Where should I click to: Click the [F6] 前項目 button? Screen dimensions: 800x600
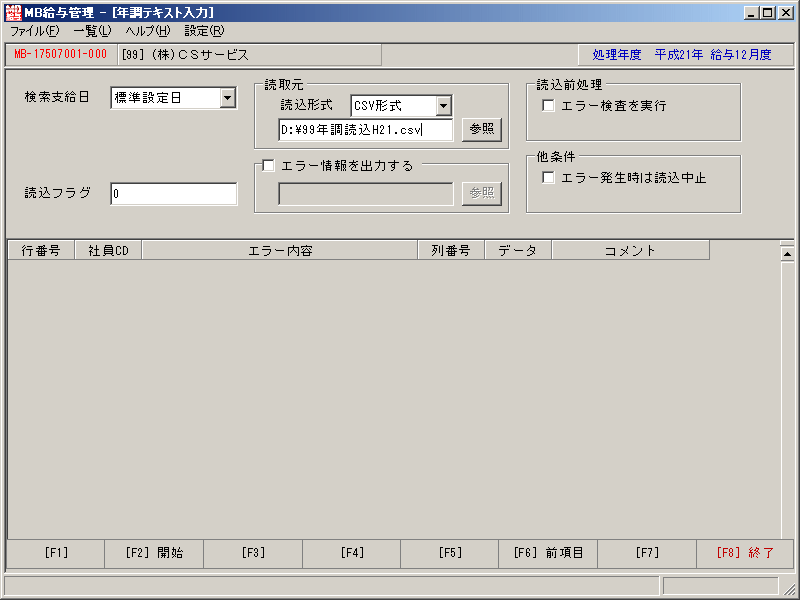[548, 553]
